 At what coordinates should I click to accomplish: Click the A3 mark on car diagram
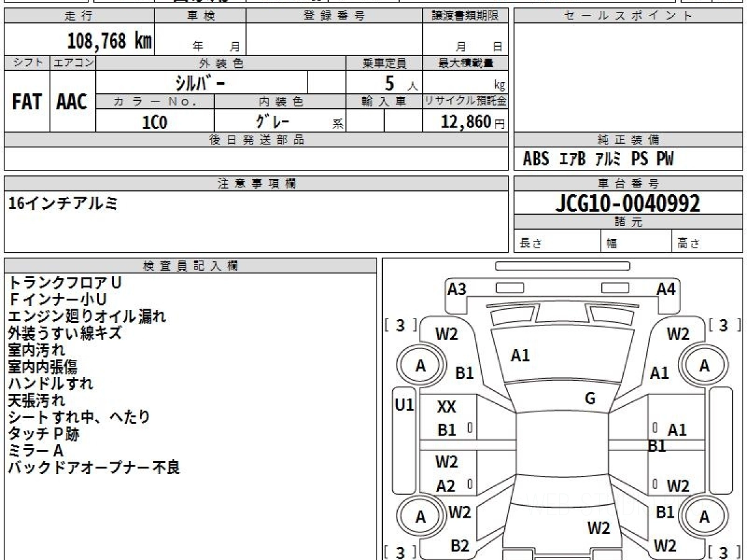coord(457,289)
